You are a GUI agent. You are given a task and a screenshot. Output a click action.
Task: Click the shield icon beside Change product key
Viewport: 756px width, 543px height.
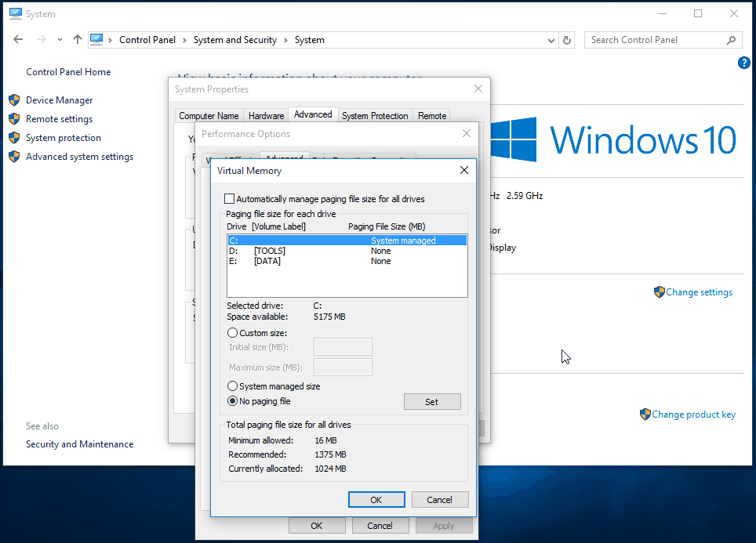[x=645, y=414]
